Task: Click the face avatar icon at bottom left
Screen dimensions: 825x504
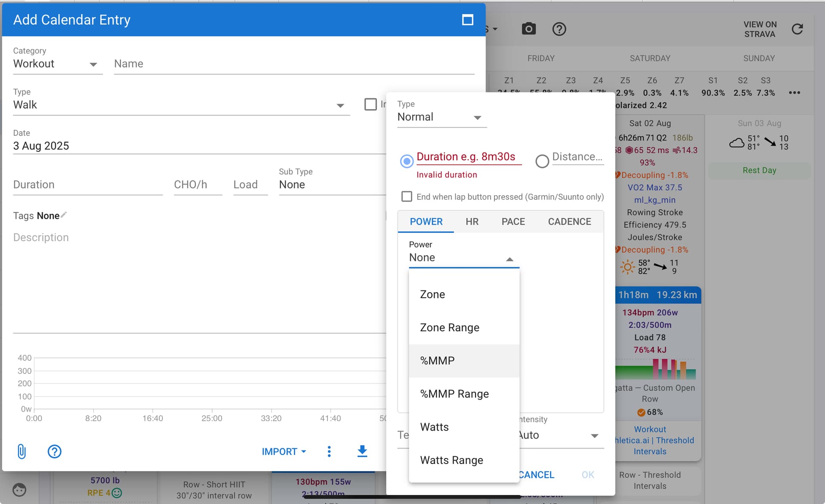Action: point(19,490)
